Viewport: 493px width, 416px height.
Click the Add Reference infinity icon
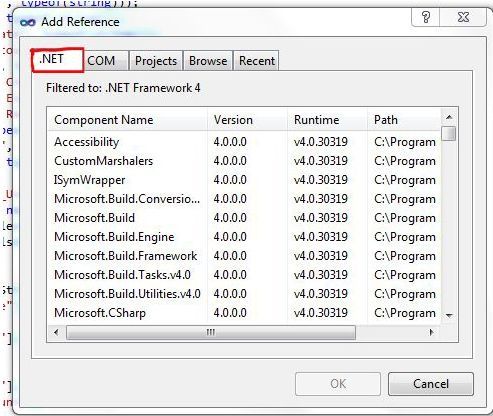tap(27, 22)
